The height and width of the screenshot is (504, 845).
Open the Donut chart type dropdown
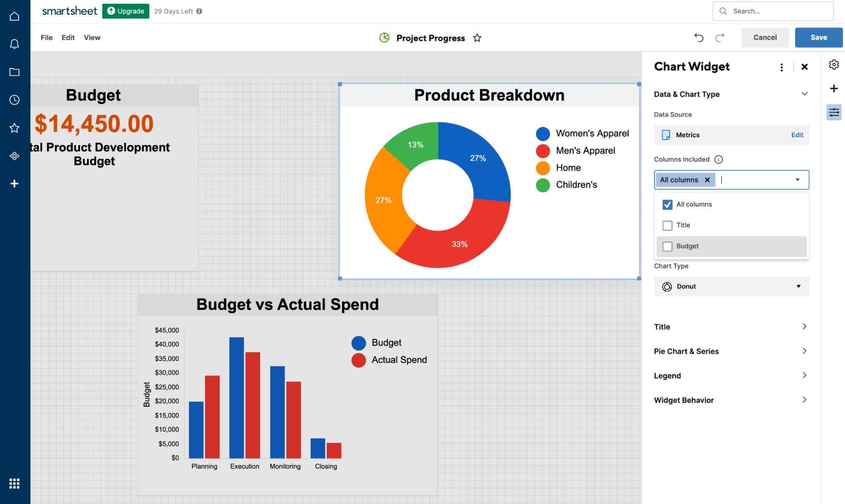pos(731,286)
